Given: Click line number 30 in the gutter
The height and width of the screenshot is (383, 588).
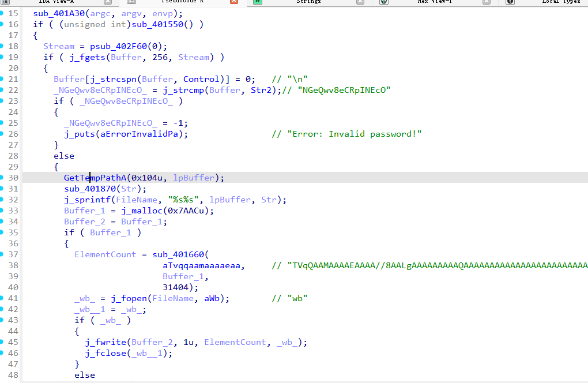Looking at the screenshot, I should 13,178.
